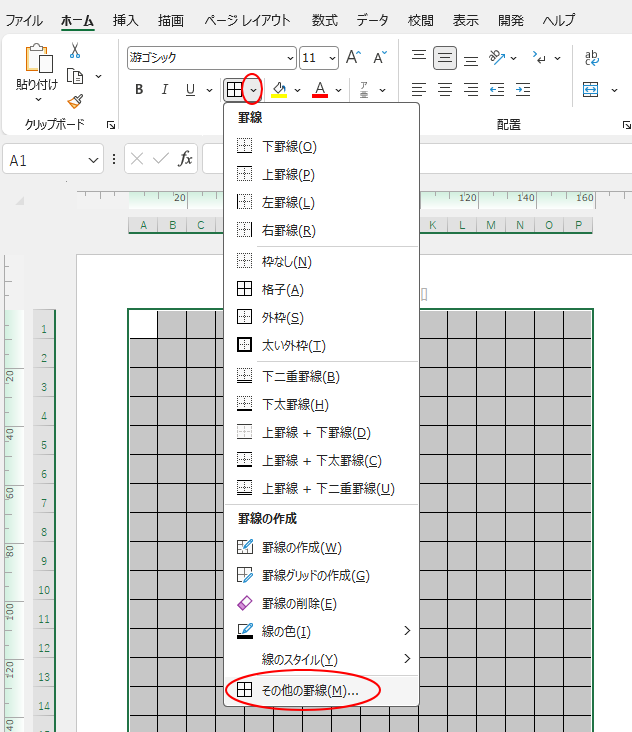
Task: Expand the 線の色(I) submenu
Action: [322, 631]
